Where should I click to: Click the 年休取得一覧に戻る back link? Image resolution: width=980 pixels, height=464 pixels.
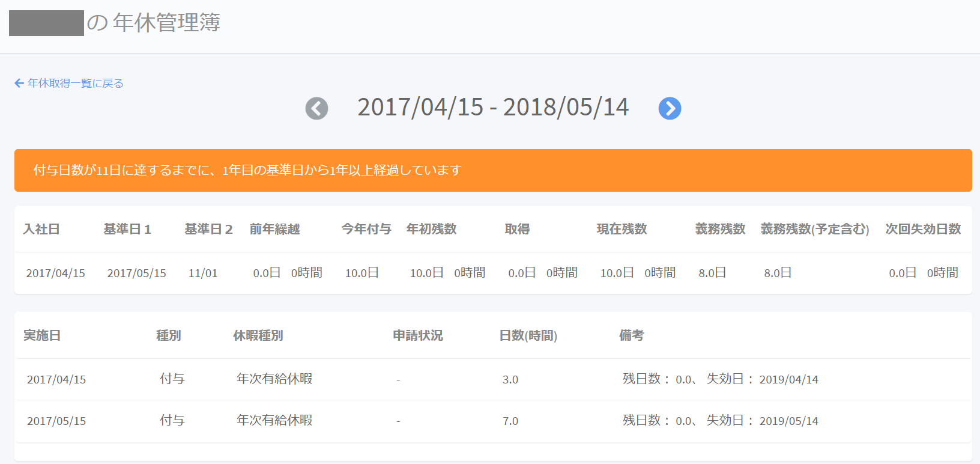pyautogui.click(x=69, y=83)
